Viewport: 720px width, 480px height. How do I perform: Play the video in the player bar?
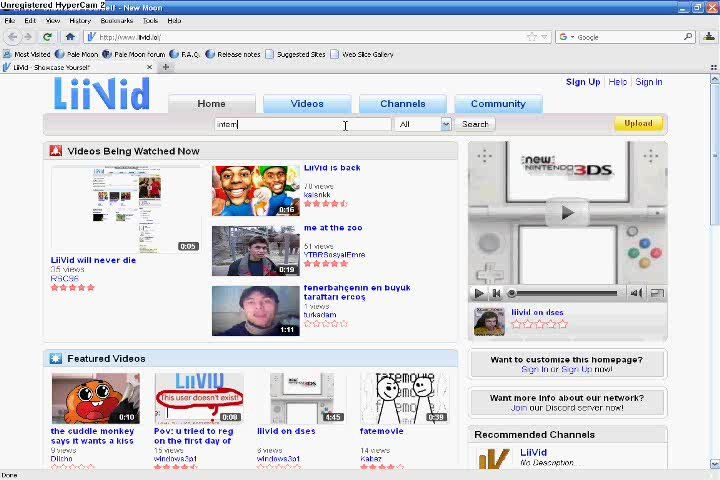pos(478,293)
